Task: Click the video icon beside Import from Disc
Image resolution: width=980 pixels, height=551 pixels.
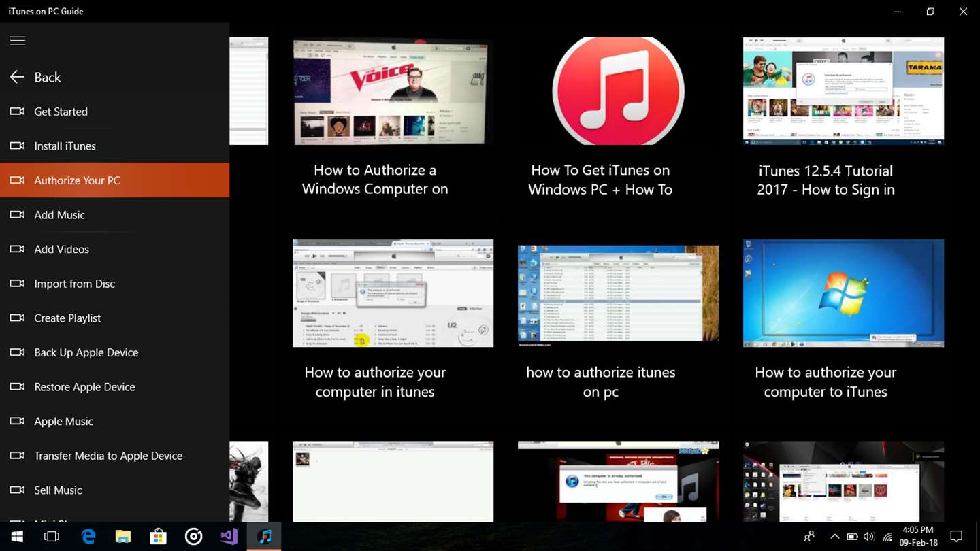Action: pos(17,284)
